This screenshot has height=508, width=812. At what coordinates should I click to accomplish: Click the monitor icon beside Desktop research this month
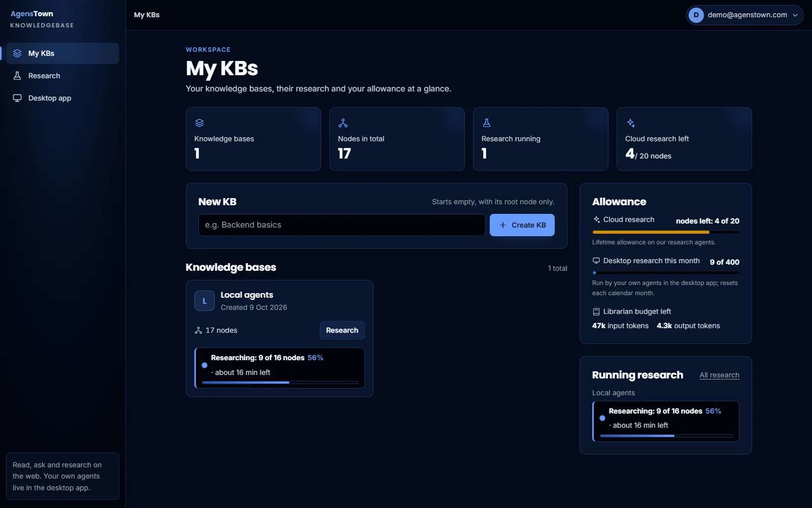tap(596, 261)
